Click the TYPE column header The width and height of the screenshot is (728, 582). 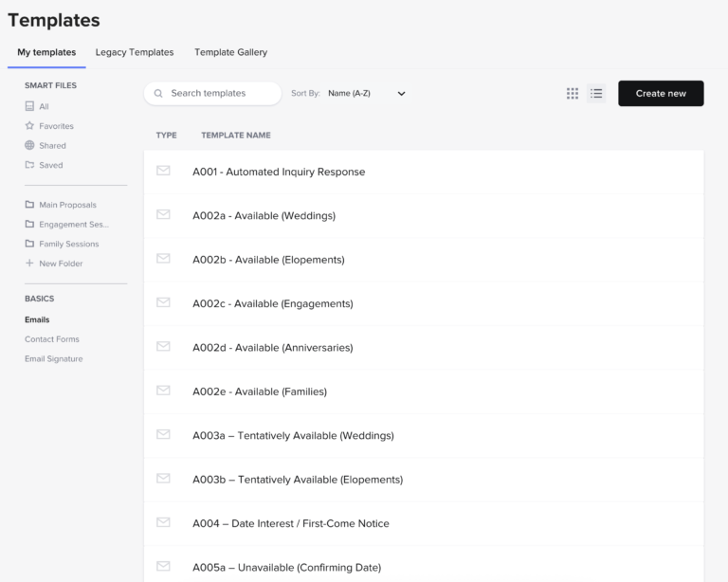pos(166,135)
